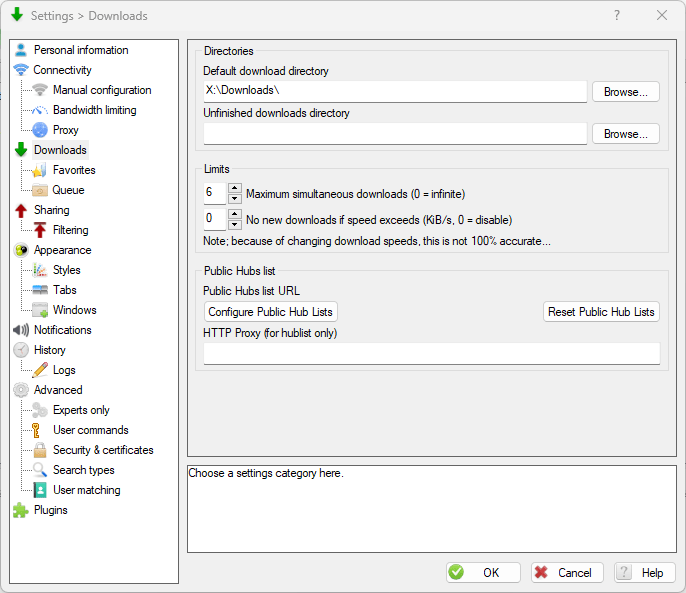The width and height of the screenshot is (686, 593).
Task: Click the Security padlock icon
Action: [40, 450]
